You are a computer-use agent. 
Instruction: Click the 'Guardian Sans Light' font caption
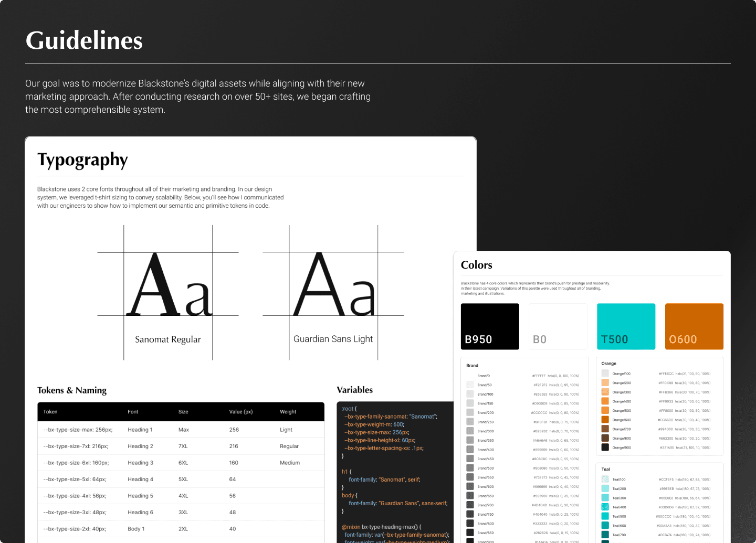pos(333,339)
